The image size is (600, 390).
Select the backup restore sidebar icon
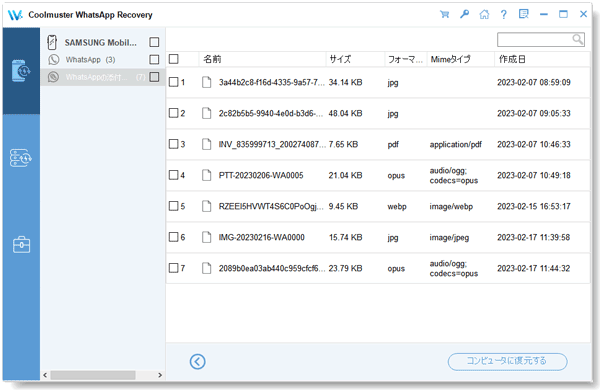pyautogui.click(x=21, y=158)
